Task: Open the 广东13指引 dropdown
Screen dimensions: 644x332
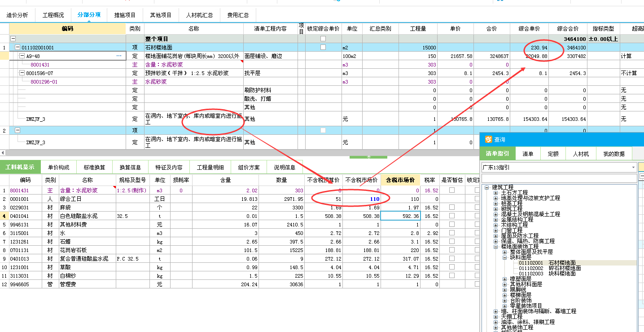Action: (633, 168)
